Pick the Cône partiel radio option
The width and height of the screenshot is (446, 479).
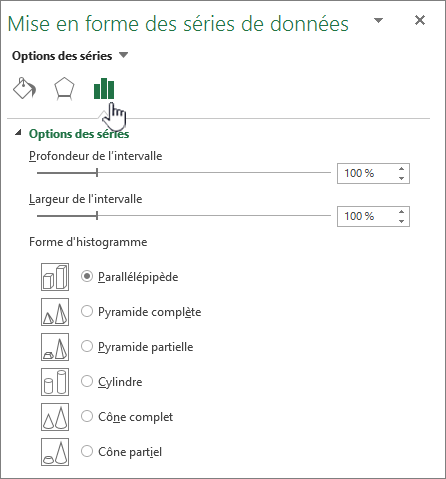click(87, 451)
